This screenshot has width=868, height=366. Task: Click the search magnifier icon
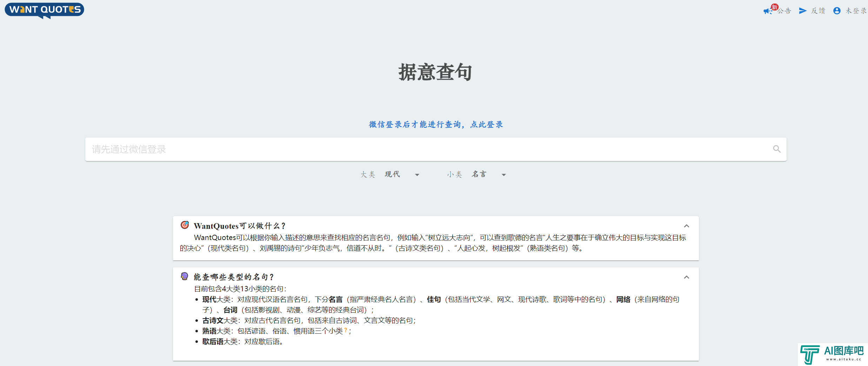pyautogui.click(x=777, y=149)
